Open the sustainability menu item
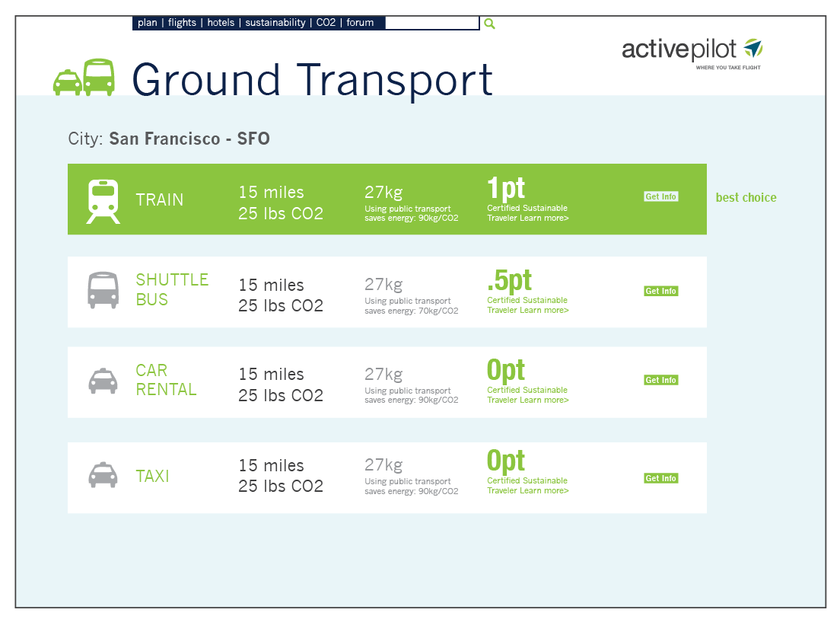The height and width of the screenshot is (619, 840). click(275, 23)
